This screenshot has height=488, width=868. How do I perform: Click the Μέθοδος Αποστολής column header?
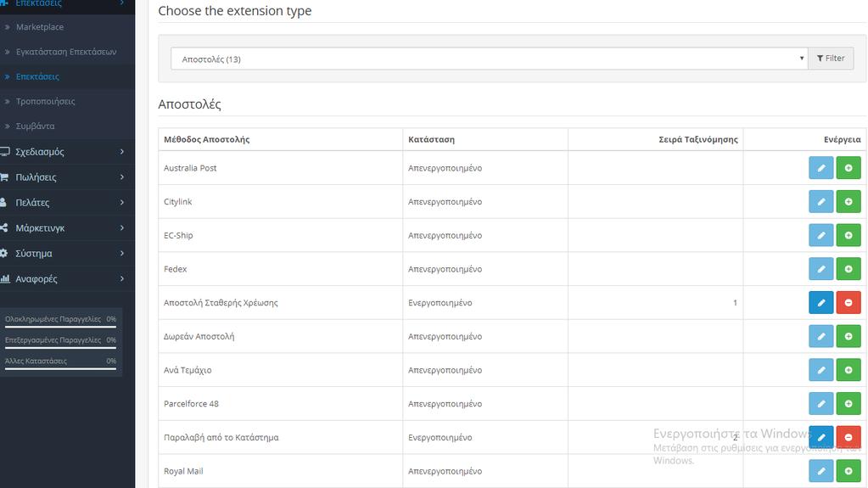click(206, 139)
